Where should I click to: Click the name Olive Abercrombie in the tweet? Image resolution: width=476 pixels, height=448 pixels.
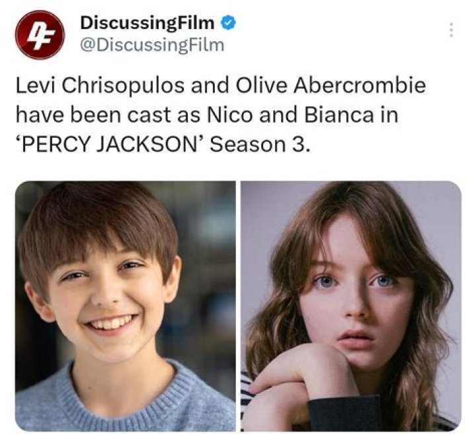[331, 85]
